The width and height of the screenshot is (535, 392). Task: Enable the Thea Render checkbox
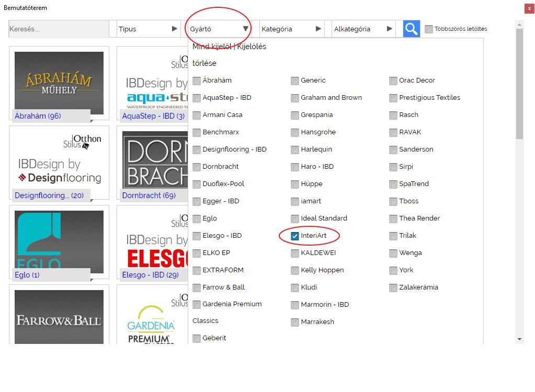point(393,218)
